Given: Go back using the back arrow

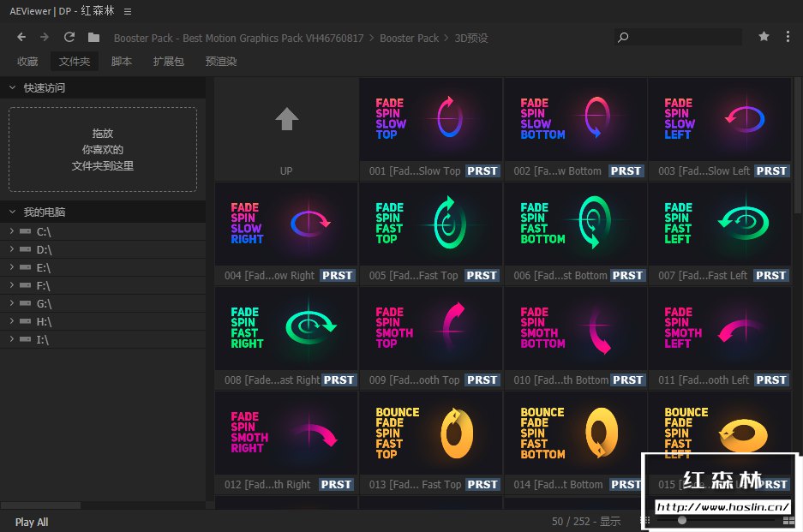Looking at the screenshot, I should (x=21, y=38).
